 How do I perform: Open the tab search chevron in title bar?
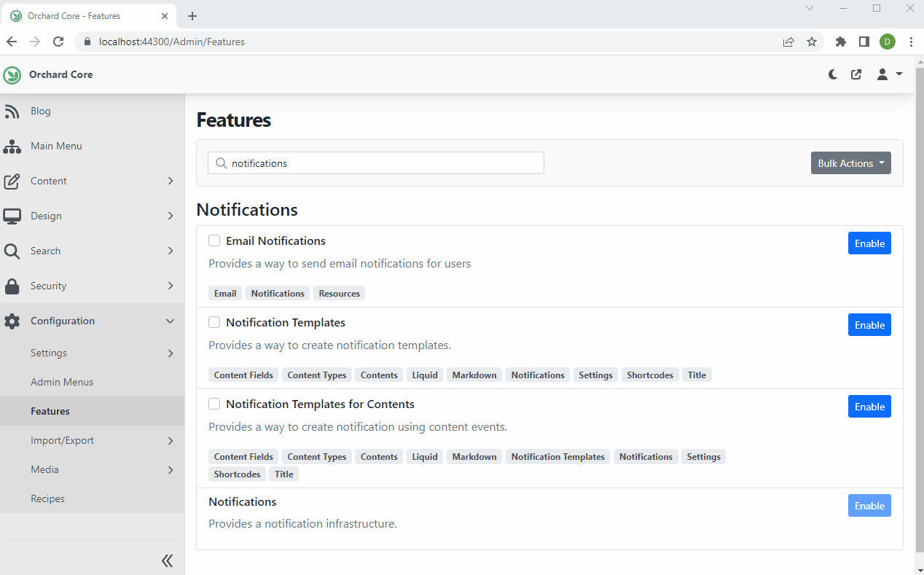tap(810, 8)
